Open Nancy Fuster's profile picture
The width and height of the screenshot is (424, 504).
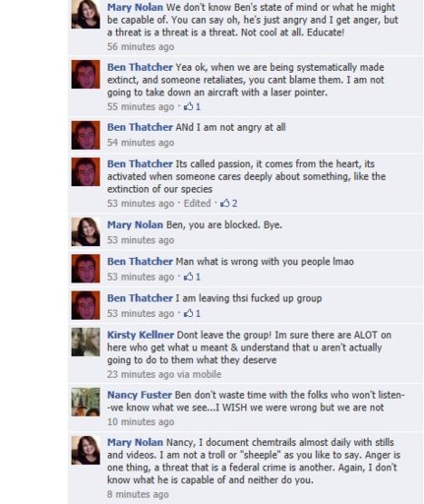pos(86,402)
